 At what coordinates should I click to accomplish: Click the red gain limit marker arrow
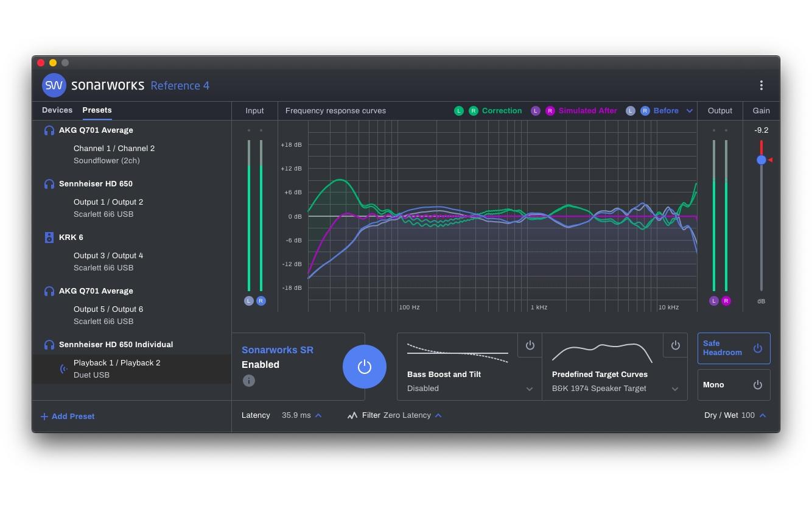pyautogui.click(x=770, y=160)
